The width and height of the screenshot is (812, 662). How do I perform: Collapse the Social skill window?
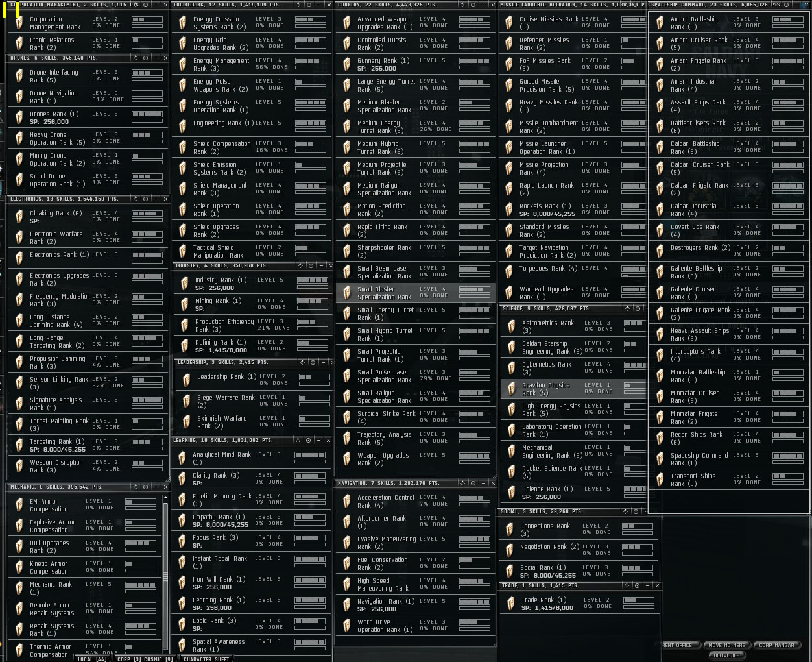click(647, 511)
